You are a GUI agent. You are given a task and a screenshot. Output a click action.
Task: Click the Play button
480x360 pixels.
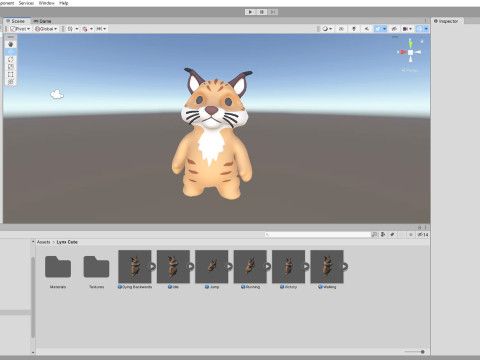pos(250,12)
